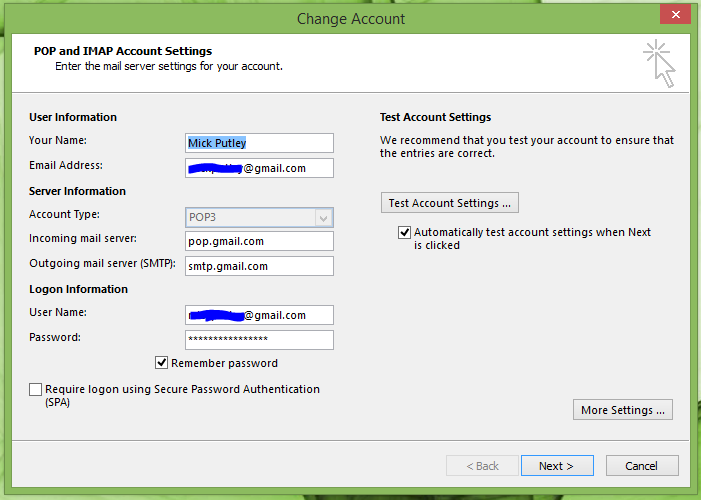Screen dimensions: 701x500
Task: Click the Outgoing mail server (SMTP) field
Action: 259,266
